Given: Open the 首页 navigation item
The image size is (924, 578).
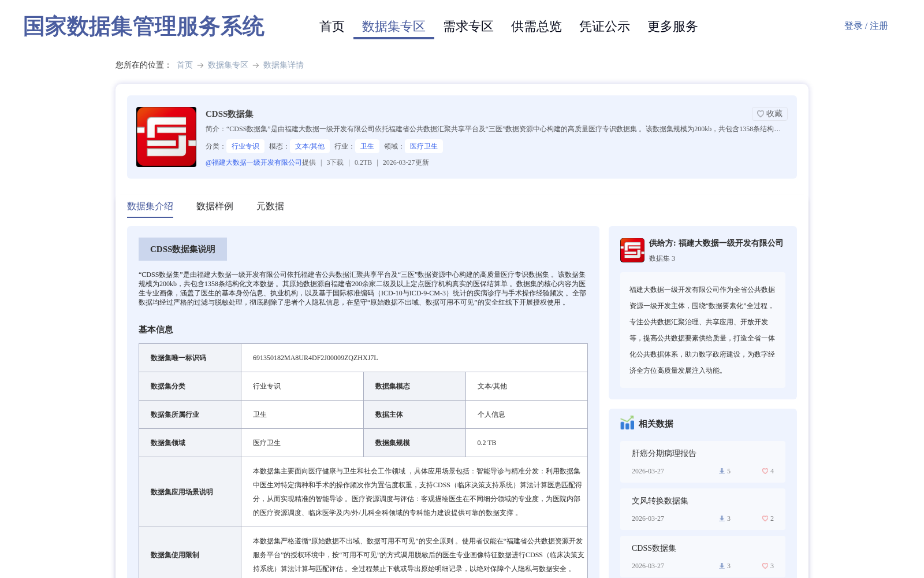Looking at the screenshot, I should tap(332, 27).
